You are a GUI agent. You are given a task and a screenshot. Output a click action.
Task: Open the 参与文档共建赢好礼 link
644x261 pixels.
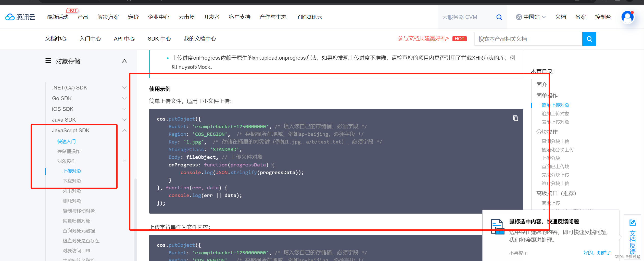tap(423, 38)
